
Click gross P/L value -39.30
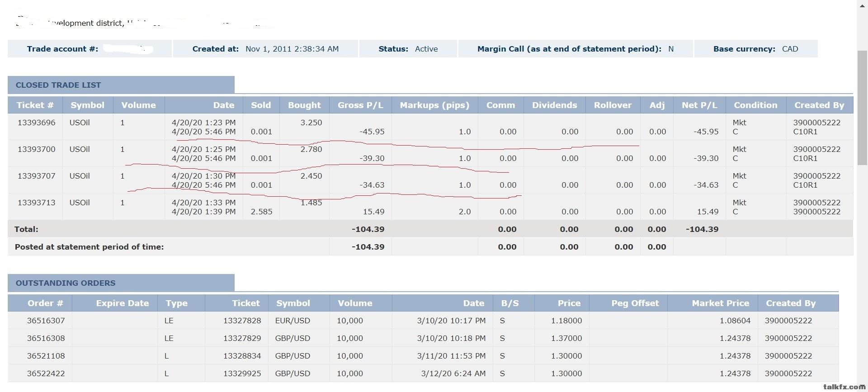[x=372, y=158]
